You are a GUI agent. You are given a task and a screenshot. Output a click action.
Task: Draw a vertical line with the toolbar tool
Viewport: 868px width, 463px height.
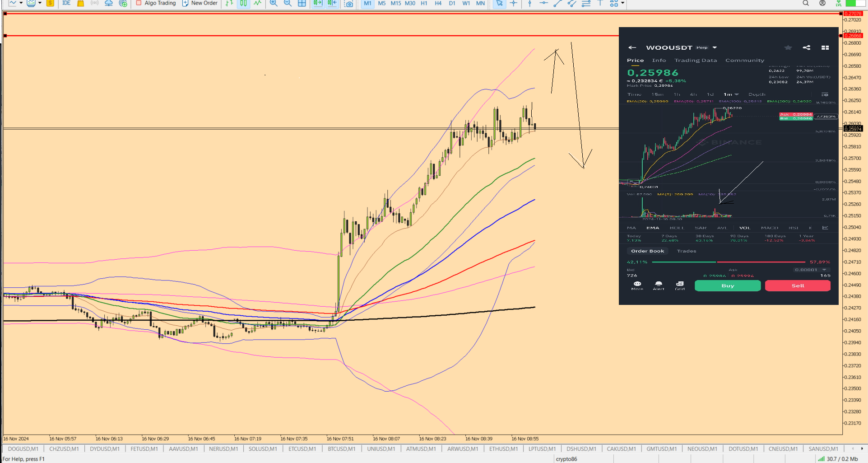pos(530,3)
